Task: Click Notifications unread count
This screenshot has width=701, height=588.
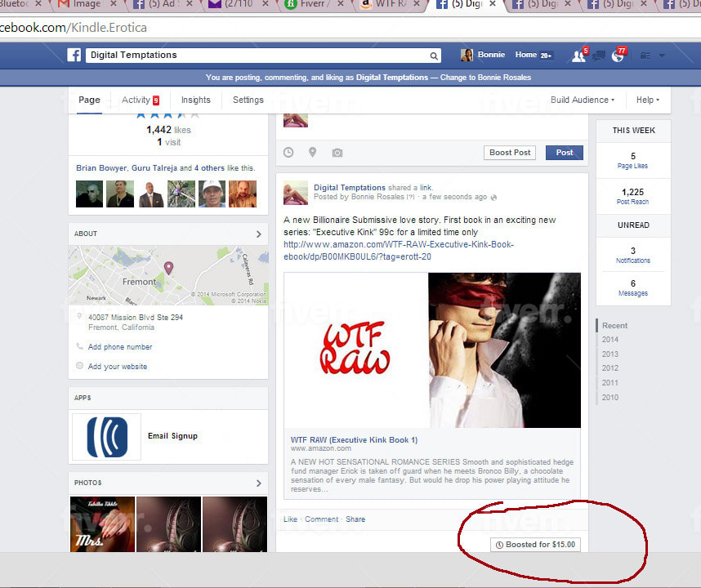Action: pyautogui.click(x=633, y=255)
